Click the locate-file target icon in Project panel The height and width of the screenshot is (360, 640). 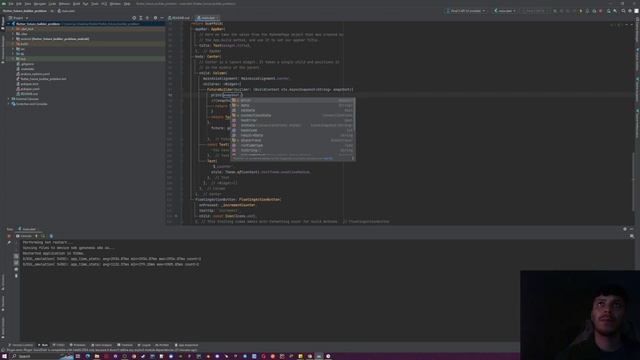(134, 18)
